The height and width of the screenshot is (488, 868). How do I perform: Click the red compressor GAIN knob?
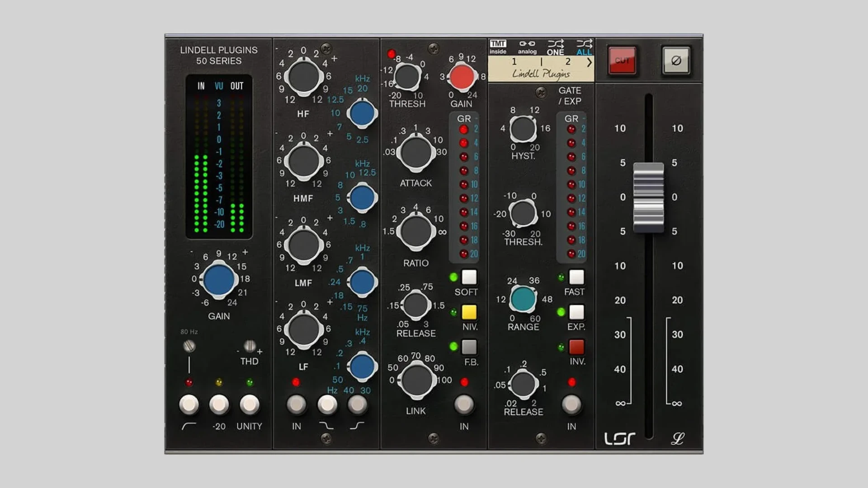pyautogui.click(x=462, y=76)
